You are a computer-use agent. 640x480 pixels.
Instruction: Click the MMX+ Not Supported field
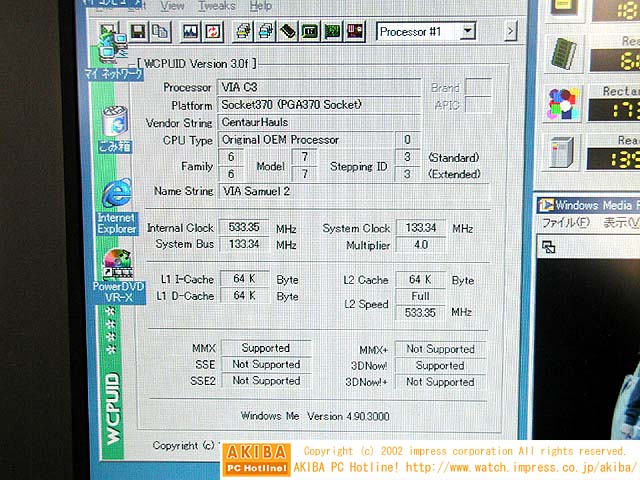click(440, 349)
